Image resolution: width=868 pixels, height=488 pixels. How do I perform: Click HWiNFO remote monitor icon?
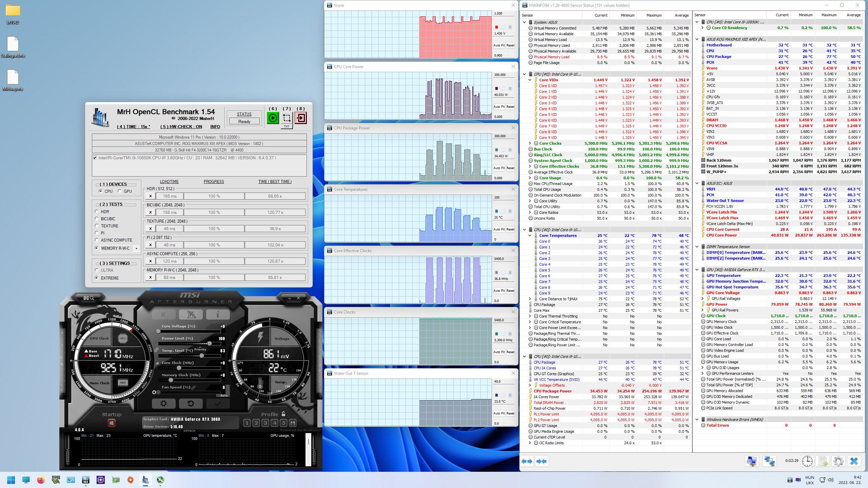(752, 461)
